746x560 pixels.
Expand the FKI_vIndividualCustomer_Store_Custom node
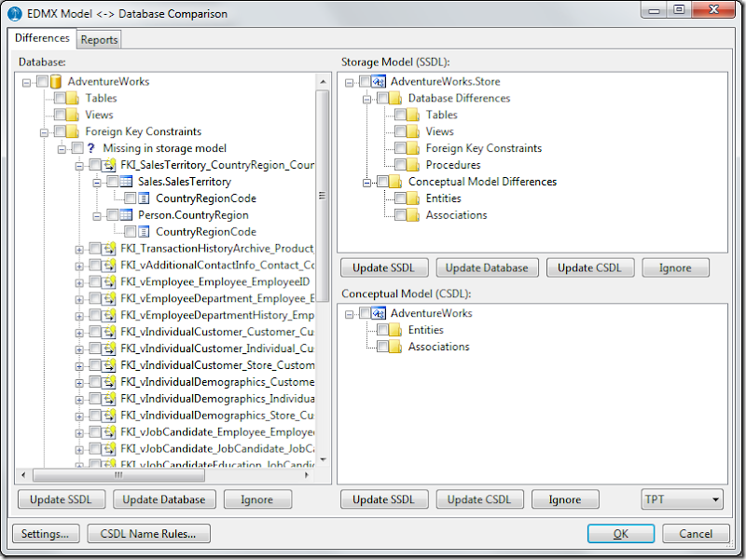pos(79,367)
